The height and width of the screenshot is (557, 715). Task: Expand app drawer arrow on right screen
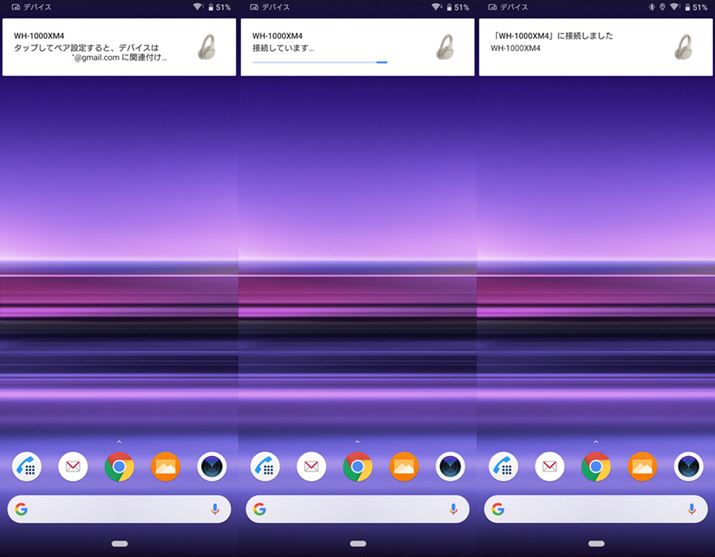click(x=596, y=441)
